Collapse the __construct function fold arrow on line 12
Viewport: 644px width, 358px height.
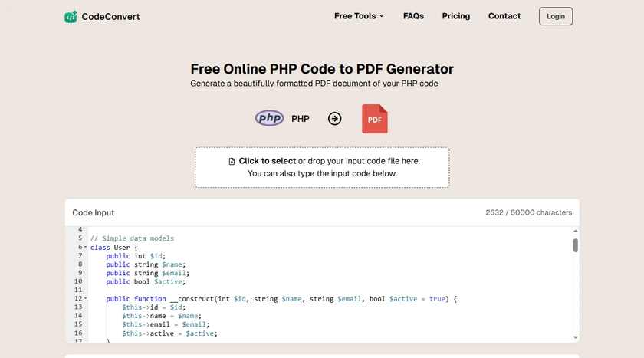click(85, 298)
